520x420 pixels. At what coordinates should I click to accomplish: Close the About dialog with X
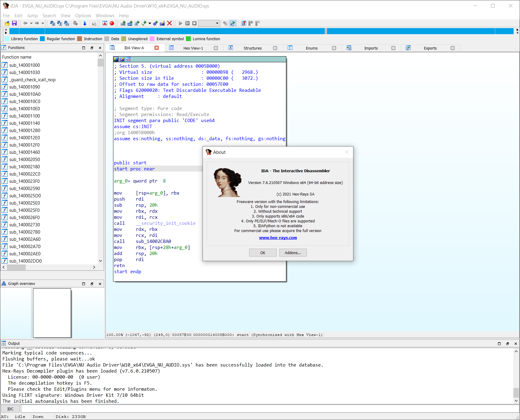[347, 152]
